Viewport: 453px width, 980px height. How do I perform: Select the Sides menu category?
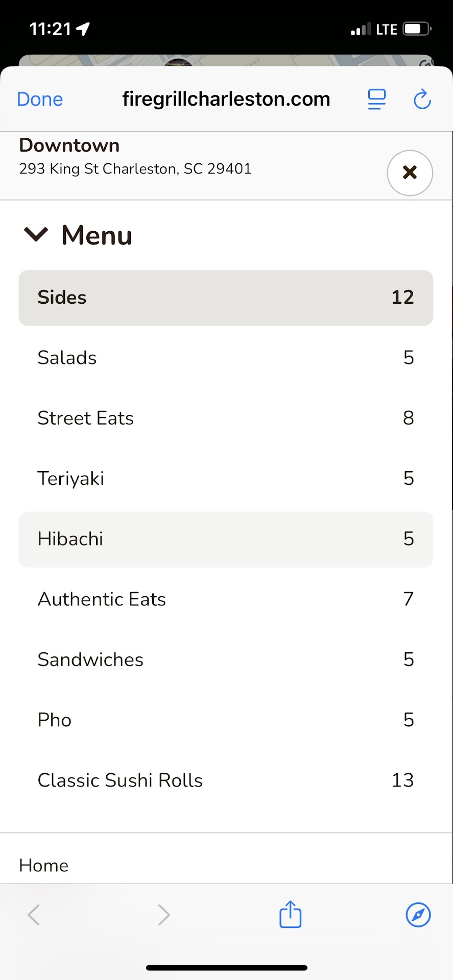click(x=226, y=298)
